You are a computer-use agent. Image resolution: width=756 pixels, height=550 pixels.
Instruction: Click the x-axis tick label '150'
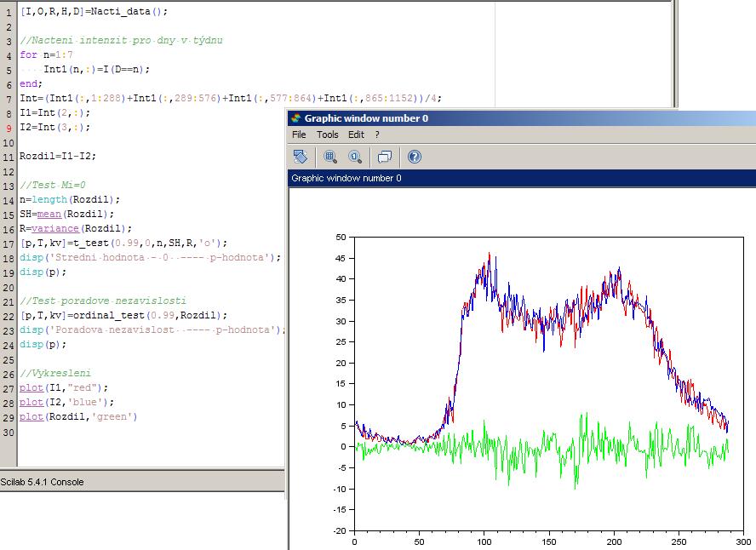548,541
